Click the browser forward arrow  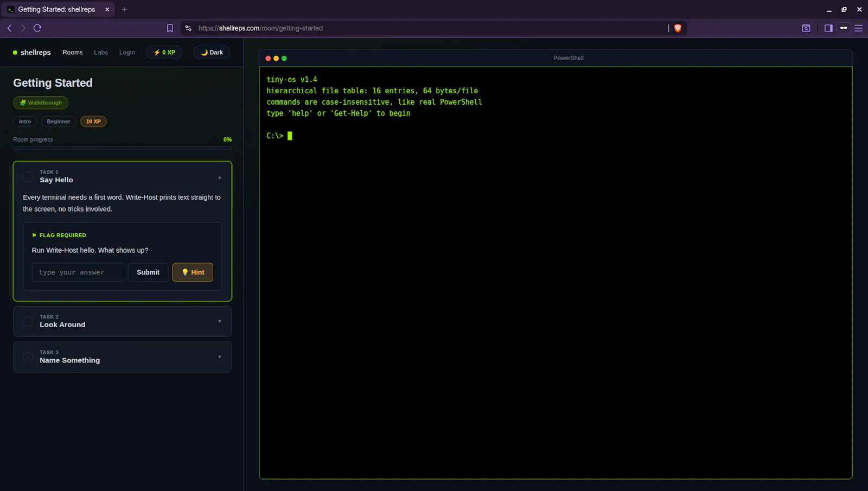23,28
